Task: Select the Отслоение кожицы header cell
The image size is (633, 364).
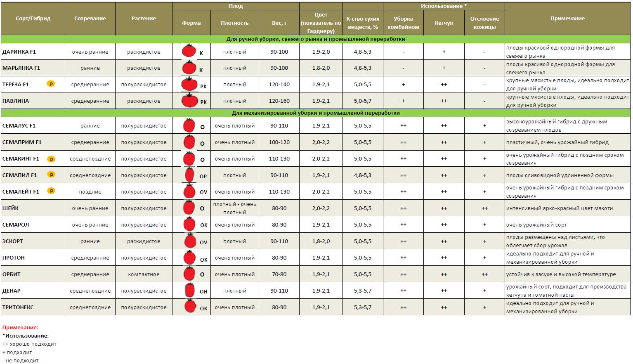Action: pyautogui.click(x=484, y=23)
